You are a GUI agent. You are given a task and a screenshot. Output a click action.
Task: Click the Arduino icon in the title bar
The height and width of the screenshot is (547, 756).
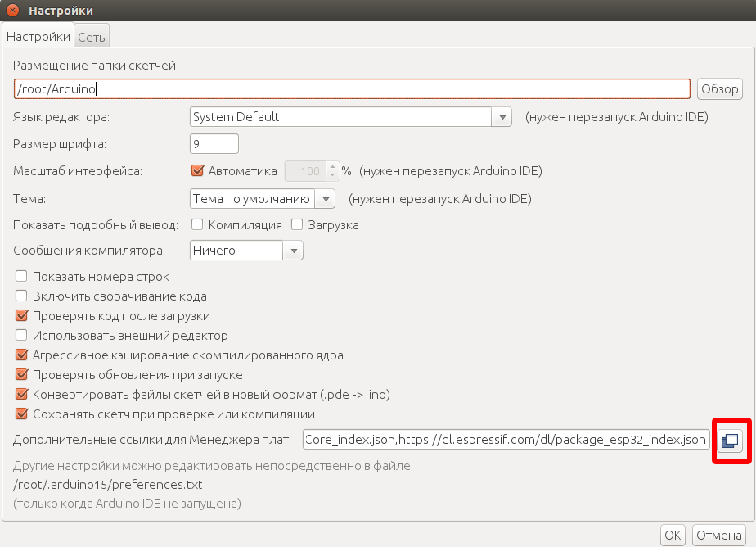(13, 11)
